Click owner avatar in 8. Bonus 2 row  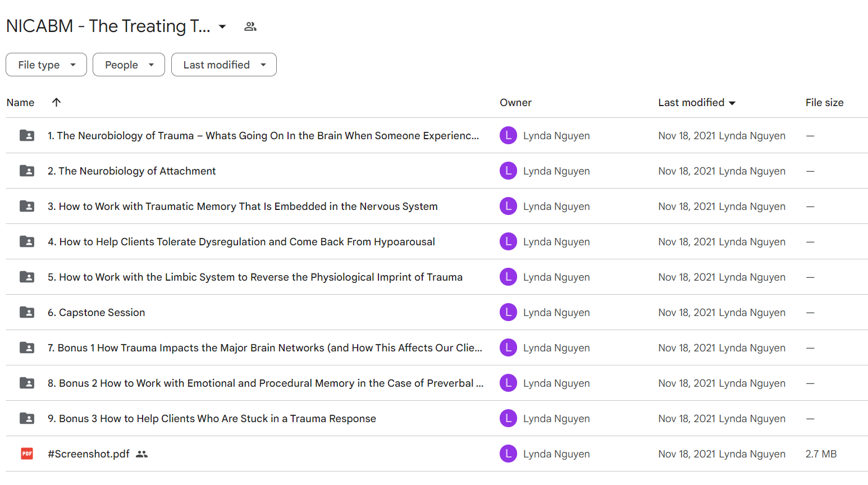pos(508,383)
